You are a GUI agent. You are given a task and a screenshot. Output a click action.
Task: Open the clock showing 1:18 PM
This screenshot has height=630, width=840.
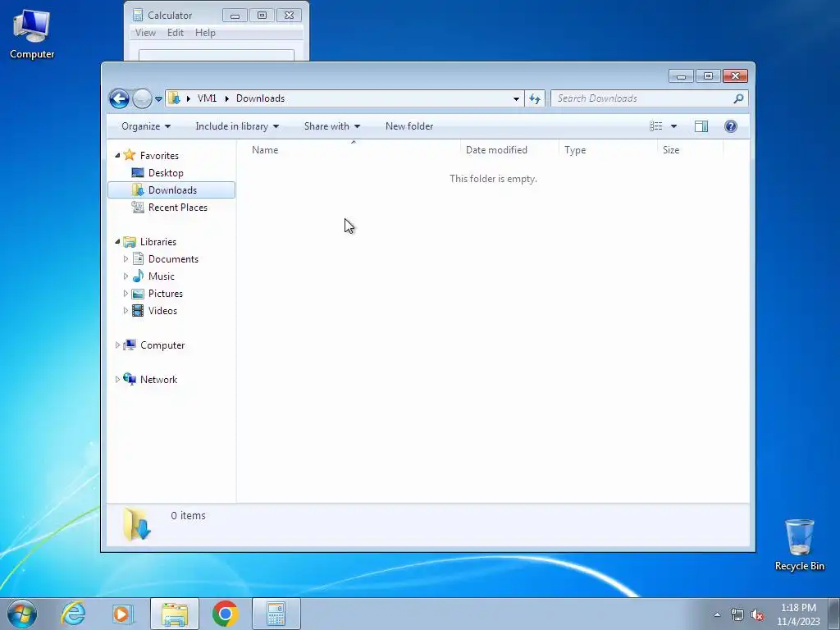tap(798, 614)
